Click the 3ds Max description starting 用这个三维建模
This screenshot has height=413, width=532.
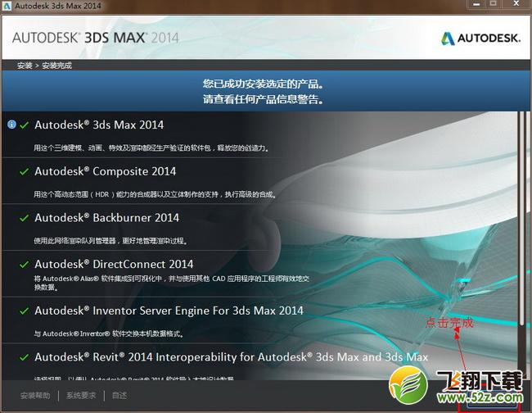(151, 148)
